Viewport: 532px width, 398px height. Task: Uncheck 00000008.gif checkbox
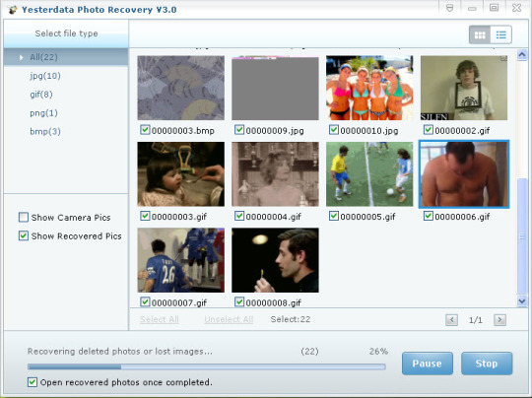239,301
